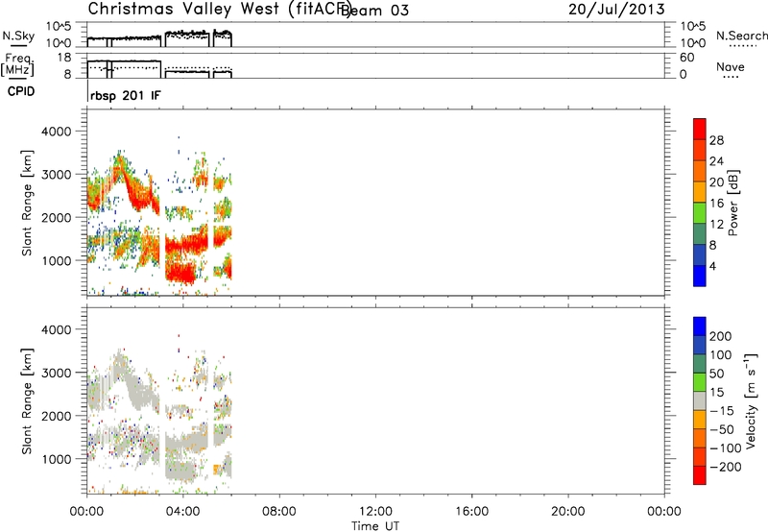Image resolution: width=768 pixels, height=532 pixels.
Task: Click the "Time UT" axis title
Action: pos(375,526)
